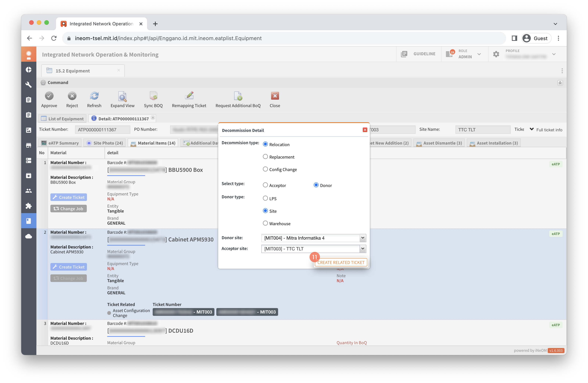Screen dimensions: 588x383
Task: Expand the PROFILE dropdown
Action: pos(554,54)
